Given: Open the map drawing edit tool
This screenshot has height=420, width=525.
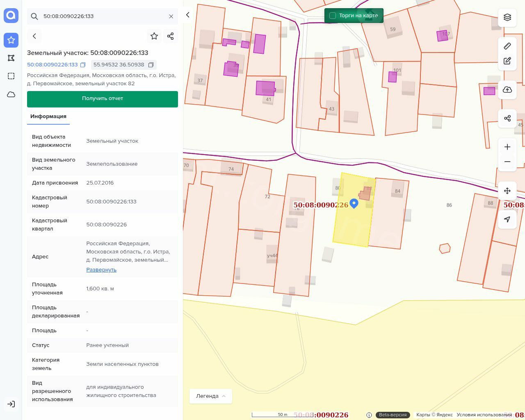Looking at the screenshot, I should pos(507,61).
